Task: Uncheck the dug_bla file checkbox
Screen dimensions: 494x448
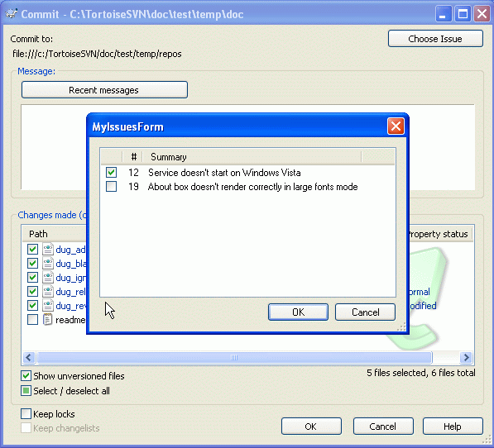Action: coord(33,263)
